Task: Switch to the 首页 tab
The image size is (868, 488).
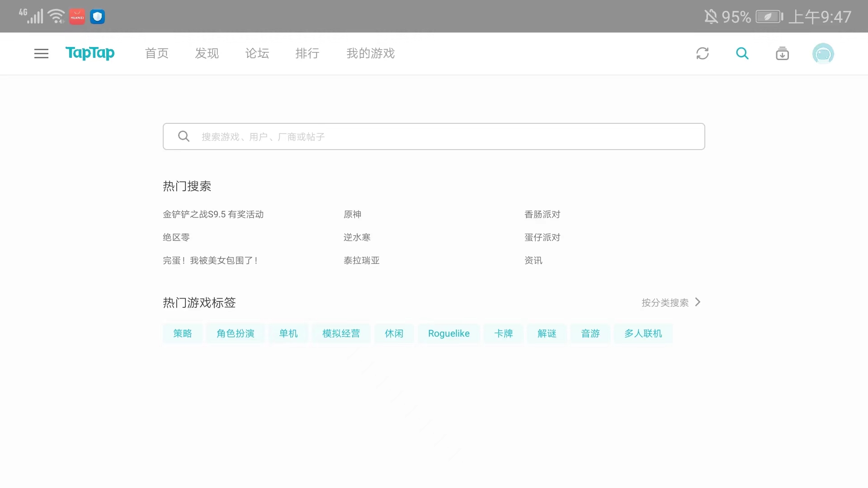Action: click(156, 53)
